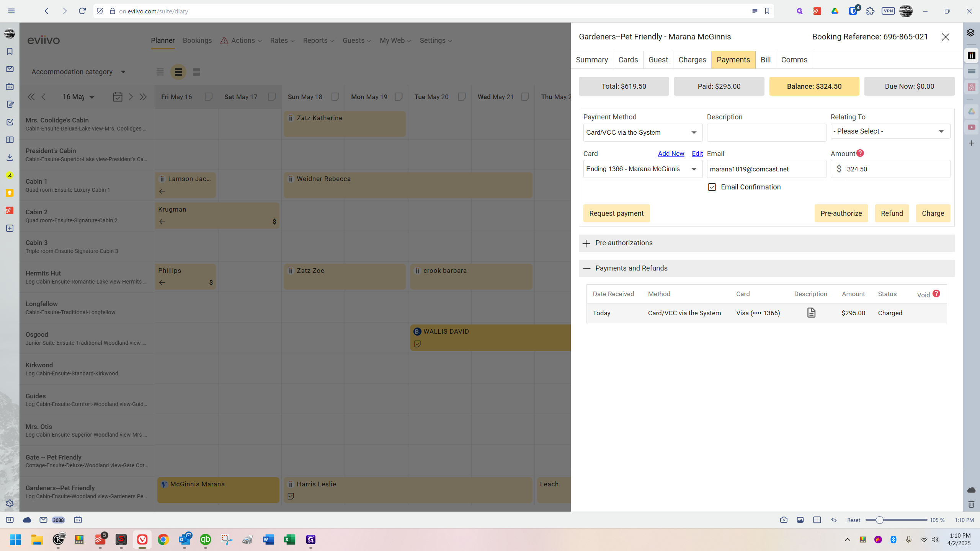Image resolution: width=980 pixels, height=551 pixels.
Task: Close the booking details panel
Action: tap(945, 37)
